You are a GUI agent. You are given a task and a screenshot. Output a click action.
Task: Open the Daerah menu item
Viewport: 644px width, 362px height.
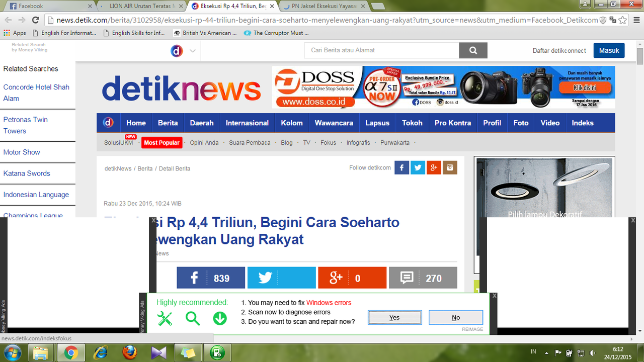pos(202,123)
